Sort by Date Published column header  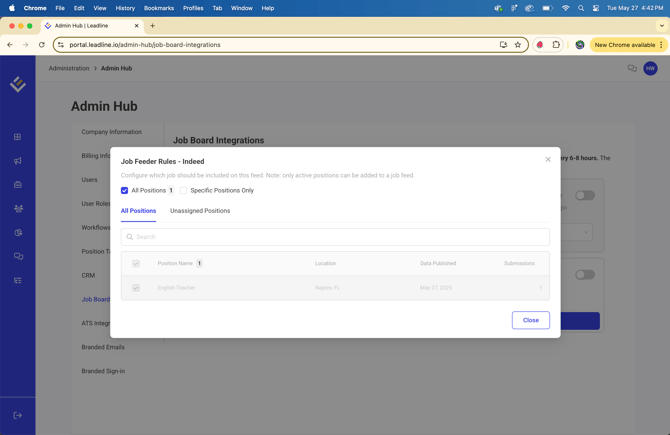click(438, 263)
